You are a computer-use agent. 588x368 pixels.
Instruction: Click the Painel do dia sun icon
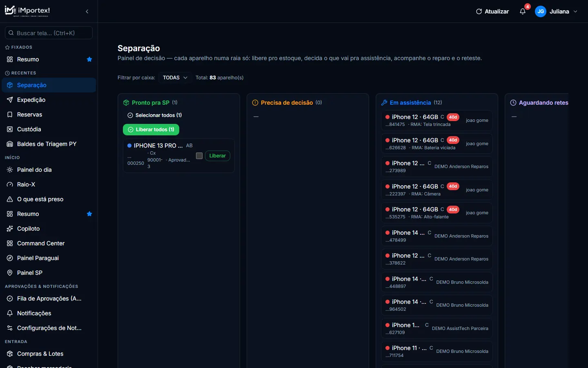coord(10,170)
